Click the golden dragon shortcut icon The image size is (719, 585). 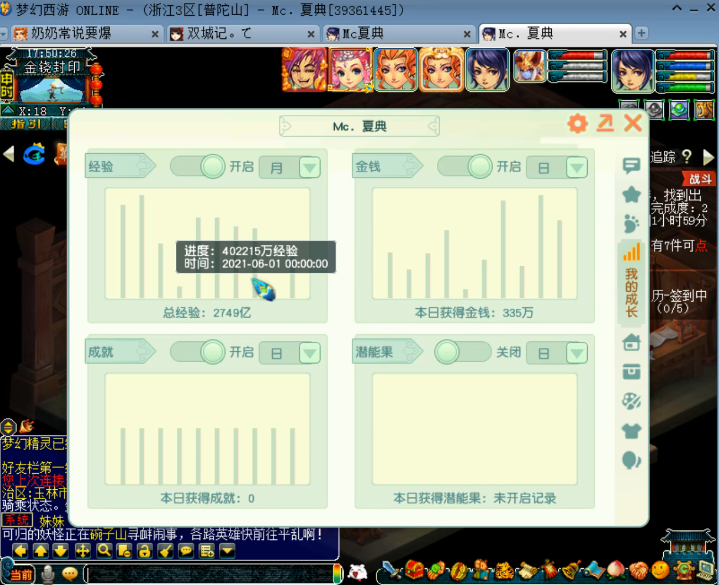[x=704, y=110]
